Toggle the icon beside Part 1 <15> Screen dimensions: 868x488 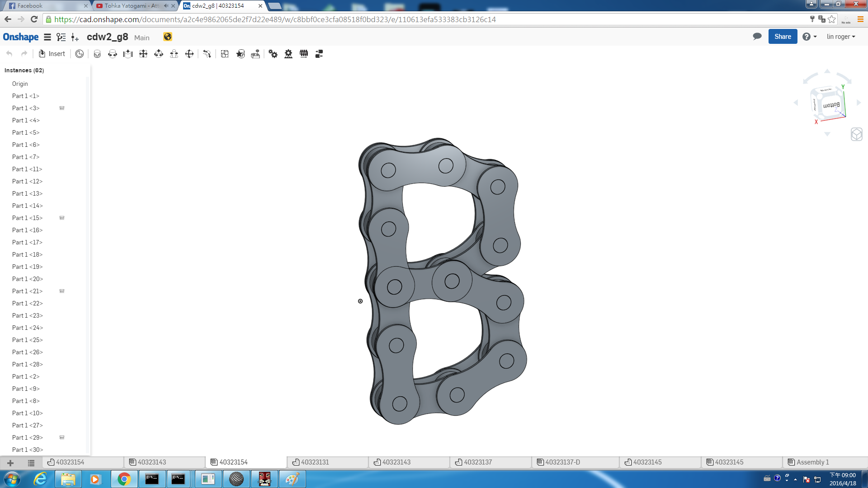click(62, 218)
